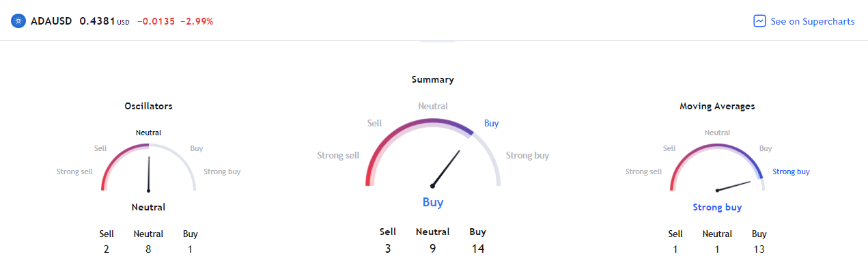The width and height of the screenshot is (868, 276).
Task: Open the See on Supercharts link
Action: point(811,21)
